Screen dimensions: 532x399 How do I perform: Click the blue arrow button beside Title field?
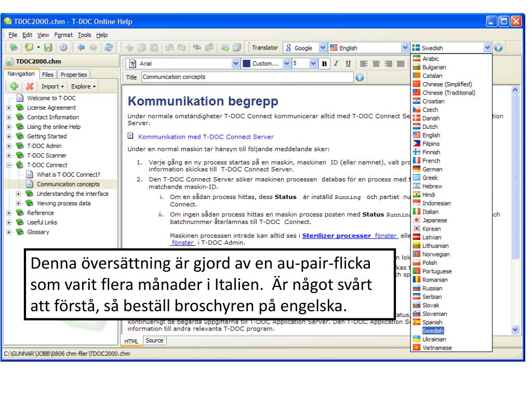(360, 77)
